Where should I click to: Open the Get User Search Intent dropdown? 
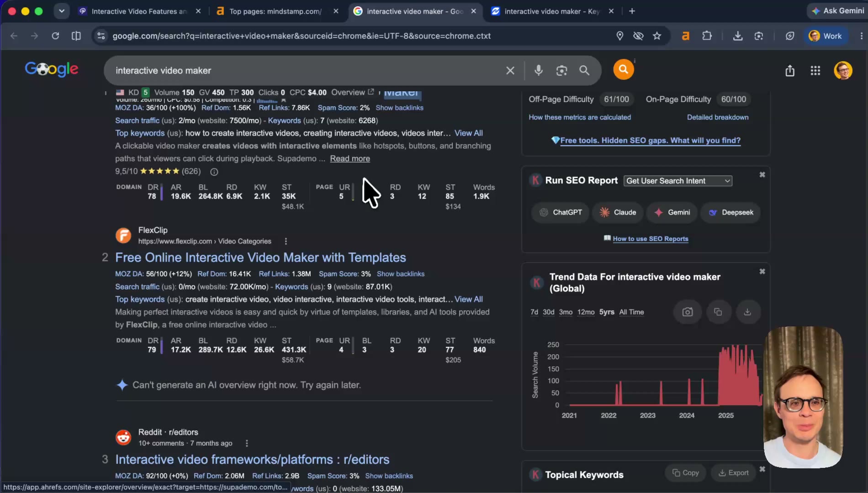click(677, 181)
